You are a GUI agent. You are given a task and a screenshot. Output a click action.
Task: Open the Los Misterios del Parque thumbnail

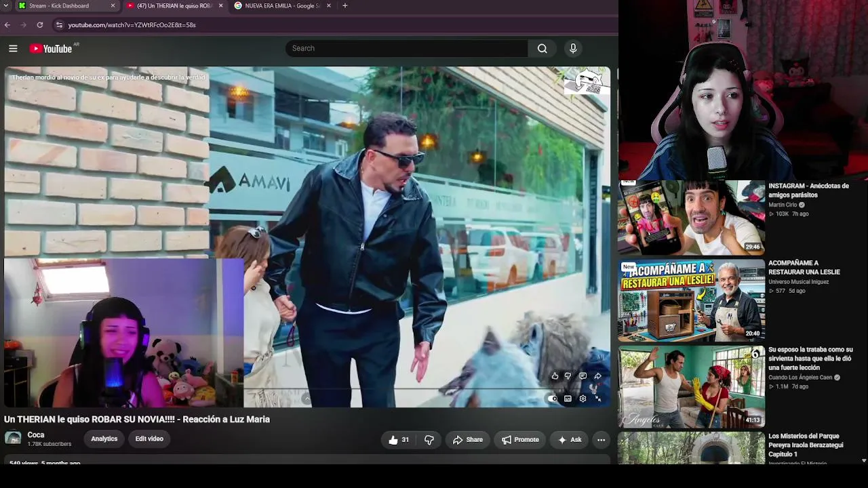point(692,448)
